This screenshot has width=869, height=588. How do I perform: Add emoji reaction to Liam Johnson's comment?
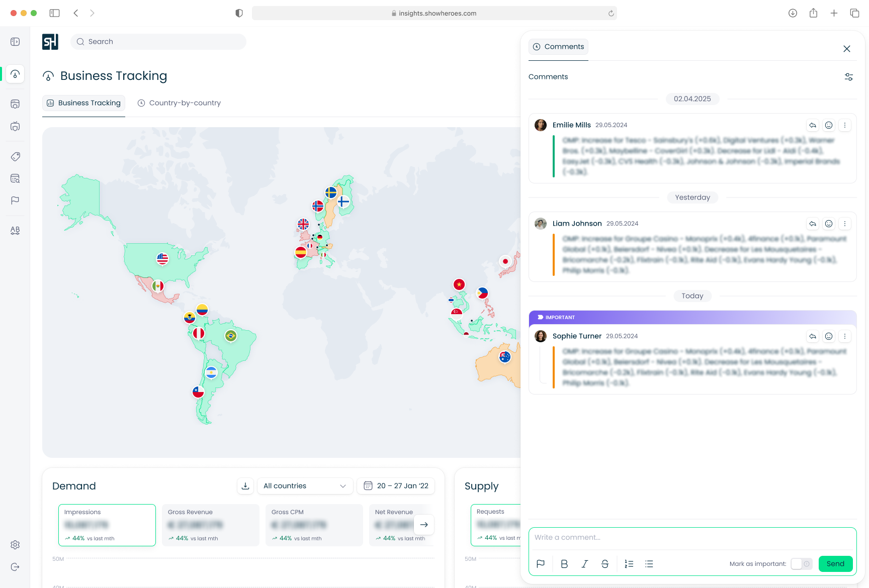tap(829, 224)
